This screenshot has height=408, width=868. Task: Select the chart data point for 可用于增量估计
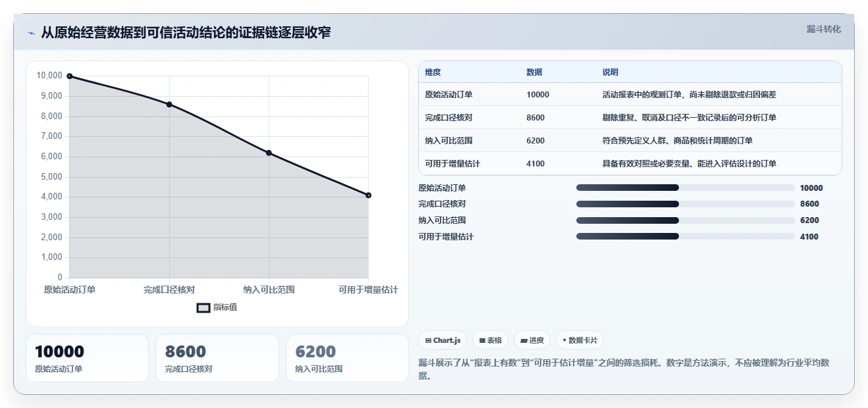point(368,195)
